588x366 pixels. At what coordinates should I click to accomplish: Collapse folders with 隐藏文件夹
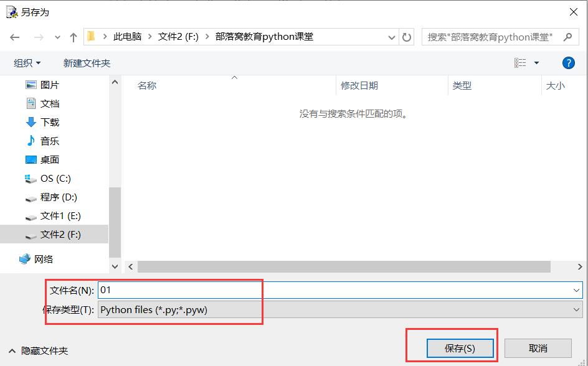coord(38,350)
